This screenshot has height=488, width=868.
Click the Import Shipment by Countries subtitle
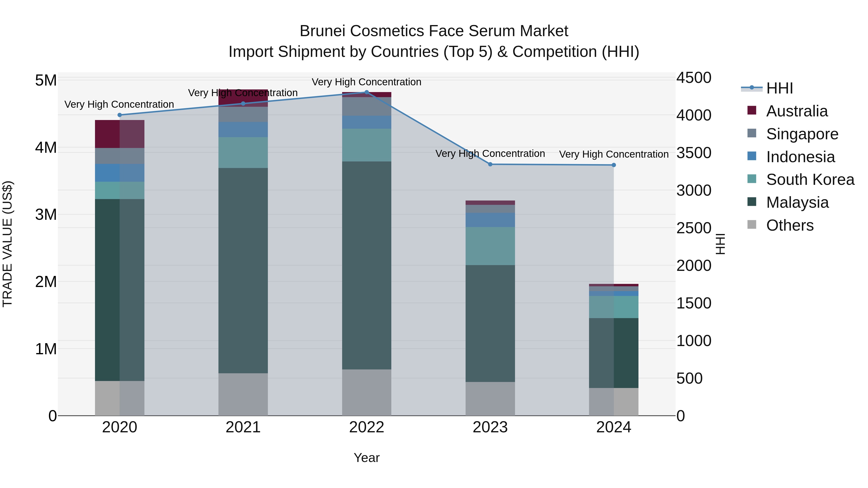point(434,52)
